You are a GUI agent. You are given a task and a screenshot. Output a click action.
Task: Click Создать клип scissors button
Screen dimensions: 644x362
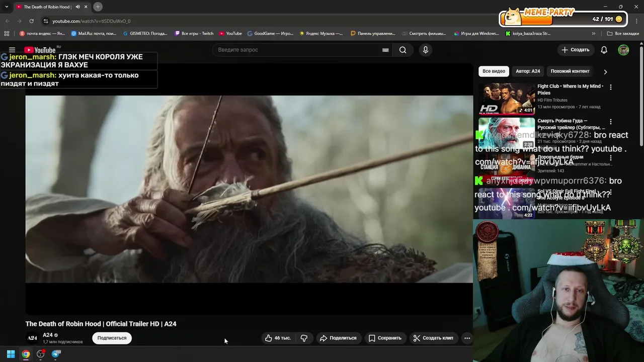433,338
